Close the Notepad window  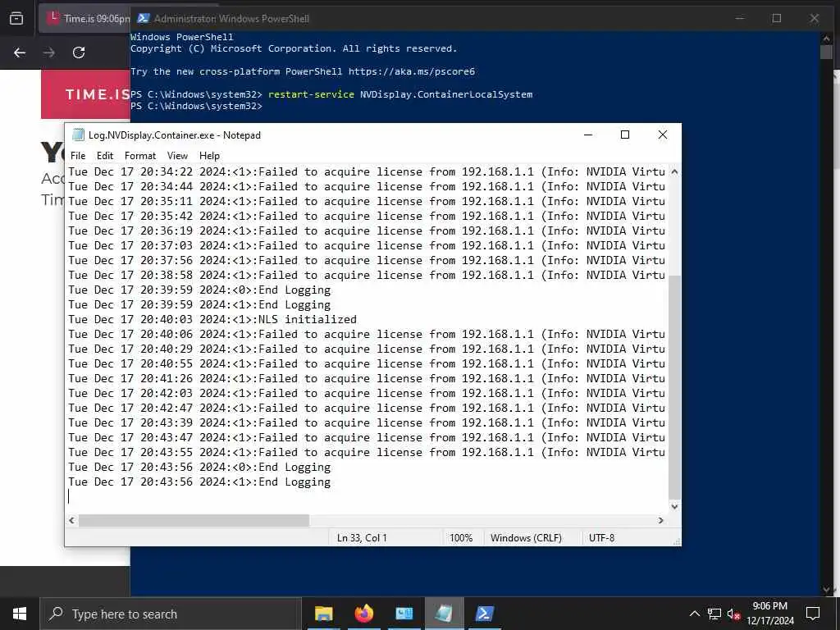coord(662,135)
